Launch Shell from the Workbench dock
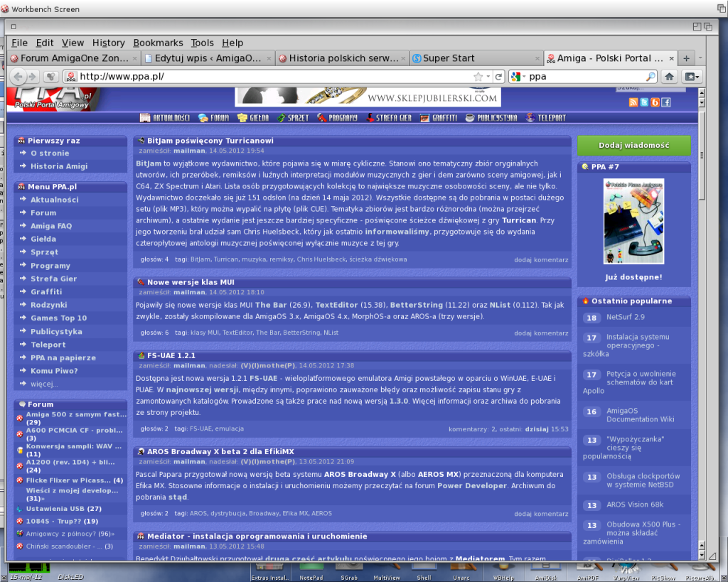Viewport: 728px width, 582px height. (x=424, y=572)
